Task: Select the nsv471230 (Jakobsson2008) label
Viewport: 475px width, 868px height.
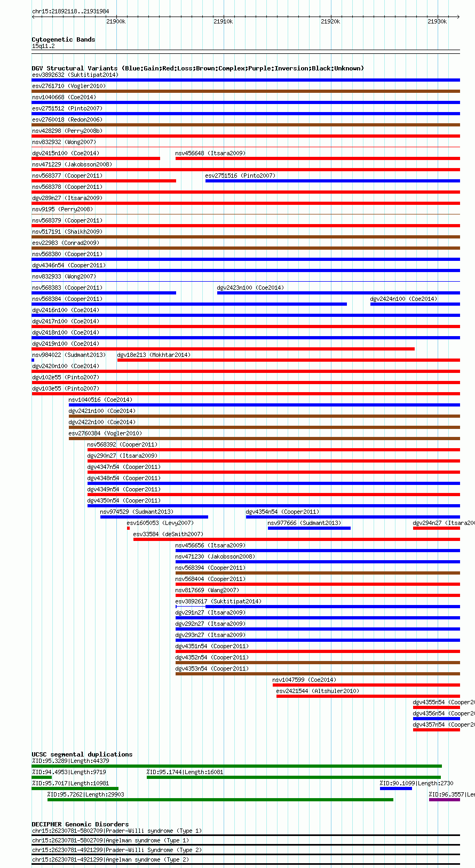Action: coord(215,556)
